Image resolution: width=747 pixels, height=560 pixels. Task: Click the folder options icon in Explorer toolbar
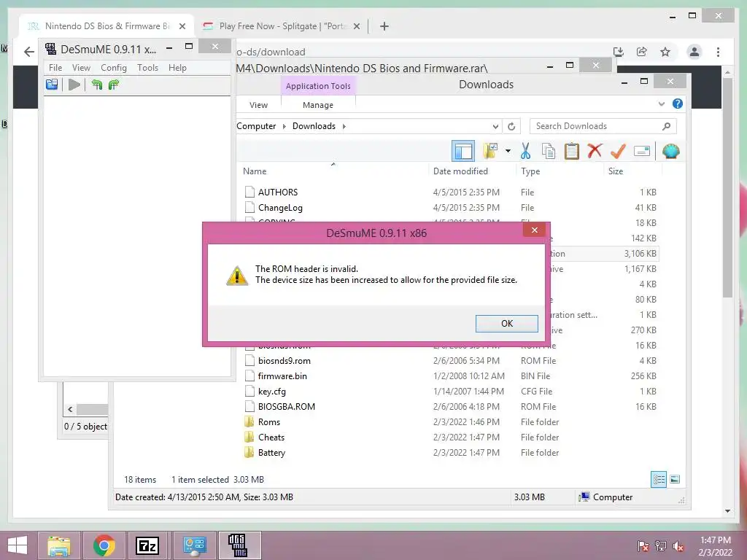[x=490, y=152]
